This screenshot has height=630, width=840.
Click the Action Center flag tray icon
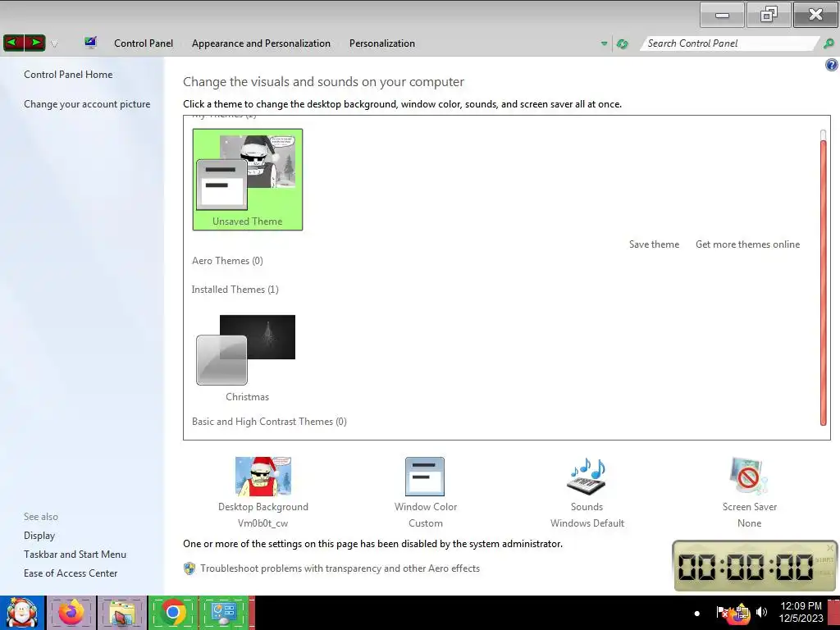(x=722, y=612)
